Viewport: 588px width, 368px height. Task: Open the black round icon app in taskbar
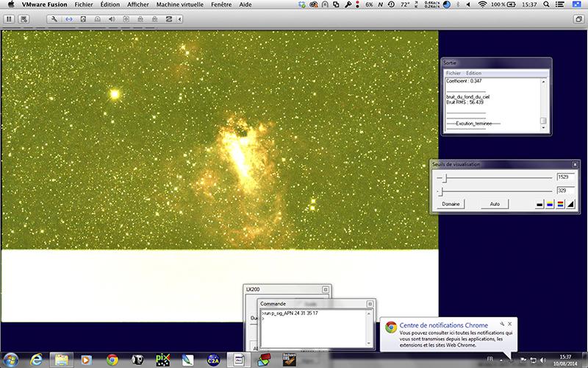137,360
